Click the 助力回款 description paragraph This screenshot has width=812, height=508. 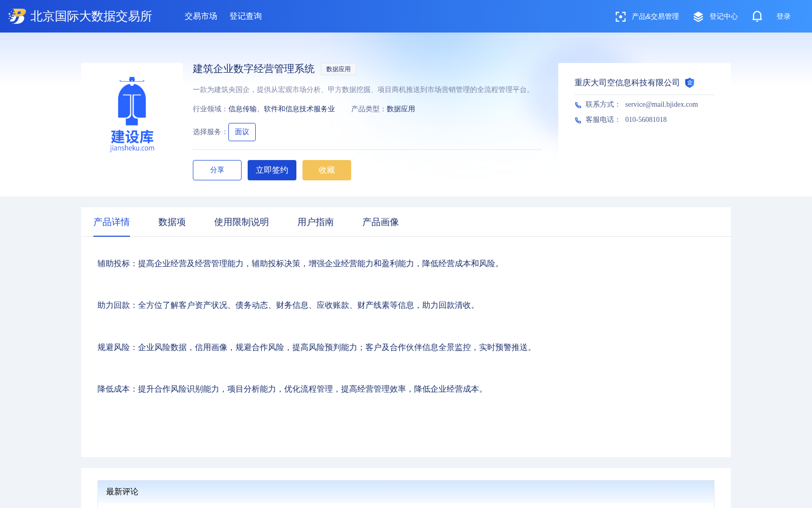point(288,305)
